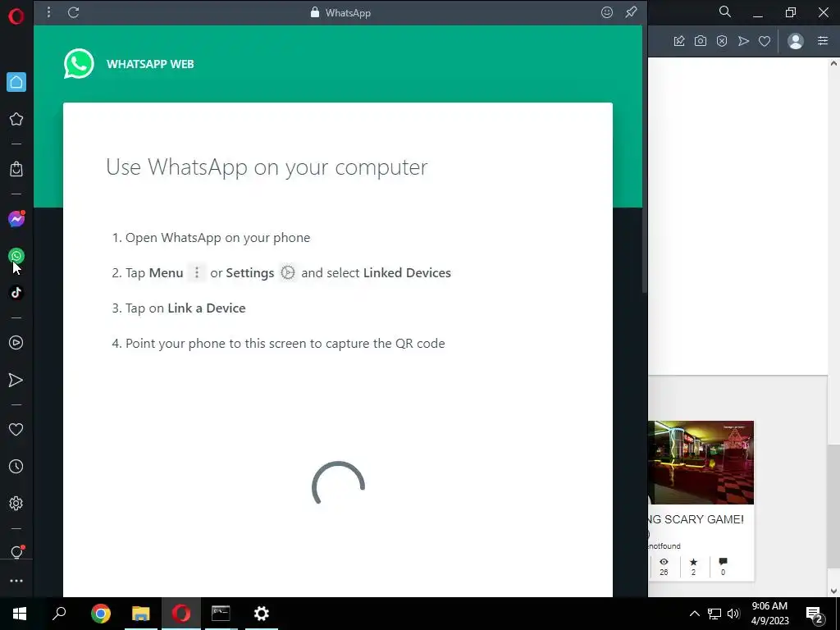Viewport: 840px width, 630px height.
Task: Click the Opera taskbar icon
Action: pos(181,614)
